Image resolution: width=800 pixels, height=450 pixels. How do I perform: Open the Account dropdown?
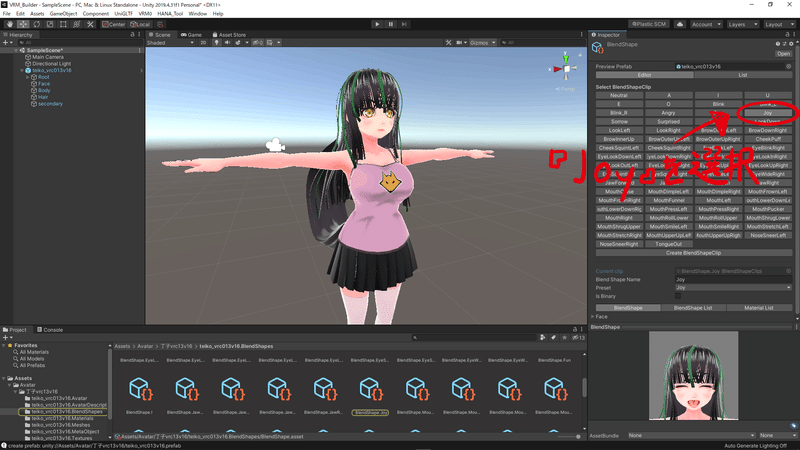coord(706,24)
